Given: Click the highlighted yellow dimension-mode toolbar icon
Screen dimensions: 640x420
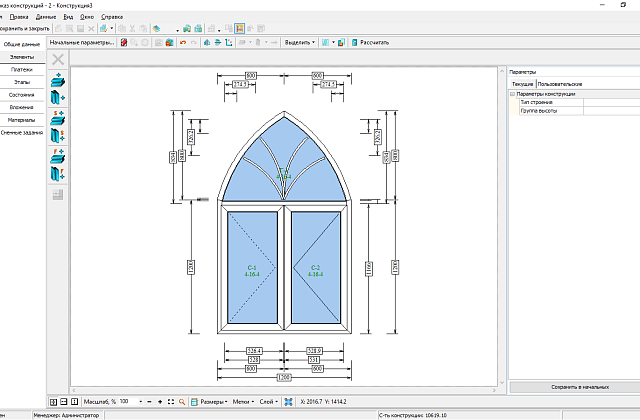Looking at the screenshot, I should (x=239, y=29).
